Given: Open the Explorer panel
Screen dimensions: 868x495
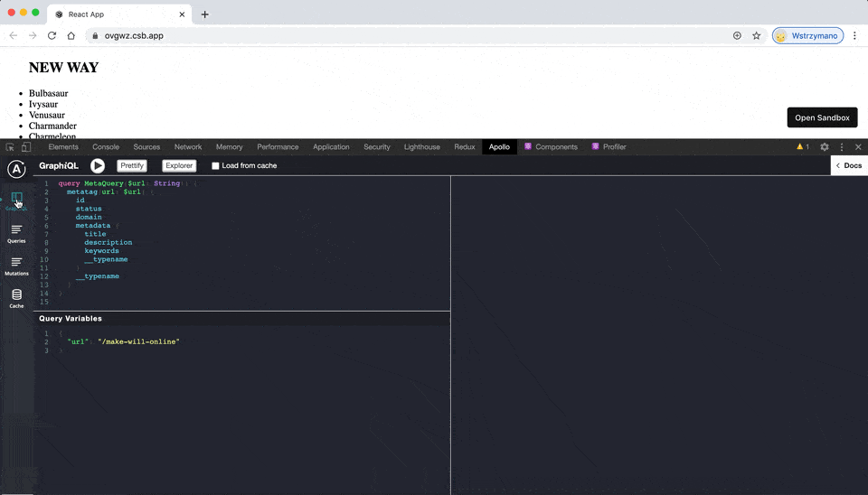Looking at the screenshot, I should pyautogui.click(x=179, y=165).
